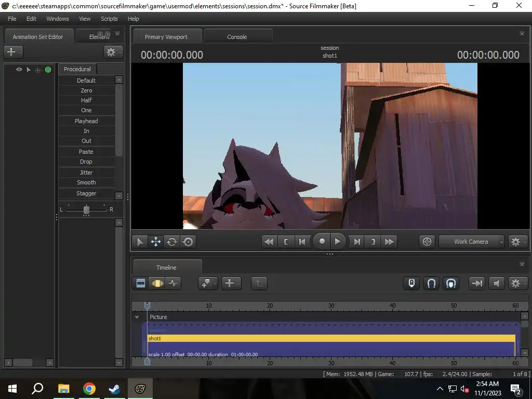
Task: Open the File menu
Action: [12, 19]
